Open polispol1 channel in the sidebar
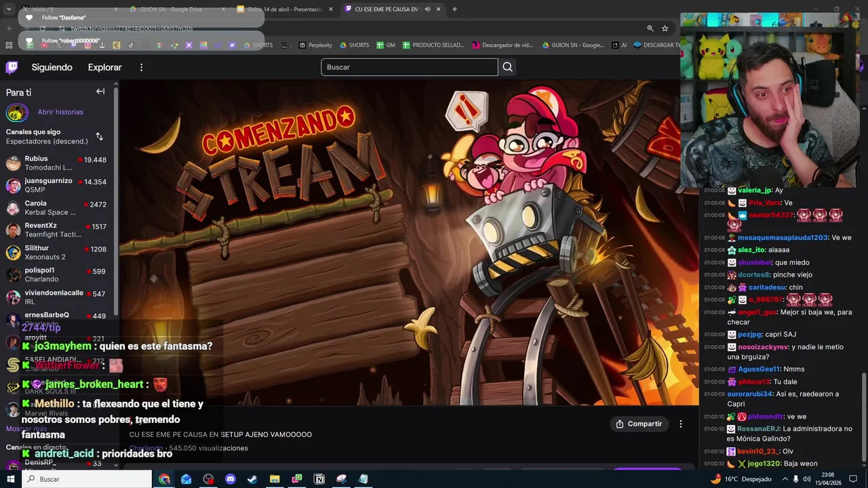Image resolution: width=868 pixels, height=488 pixels. 57,274
